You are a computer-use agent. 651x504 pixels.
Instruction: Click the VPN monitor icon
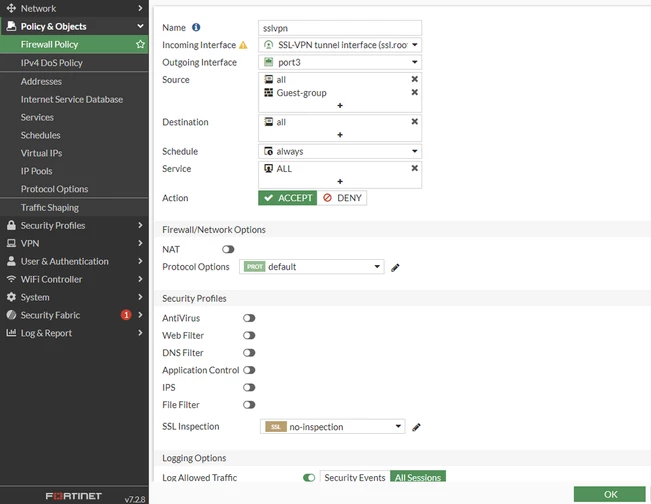click(11, 243)
